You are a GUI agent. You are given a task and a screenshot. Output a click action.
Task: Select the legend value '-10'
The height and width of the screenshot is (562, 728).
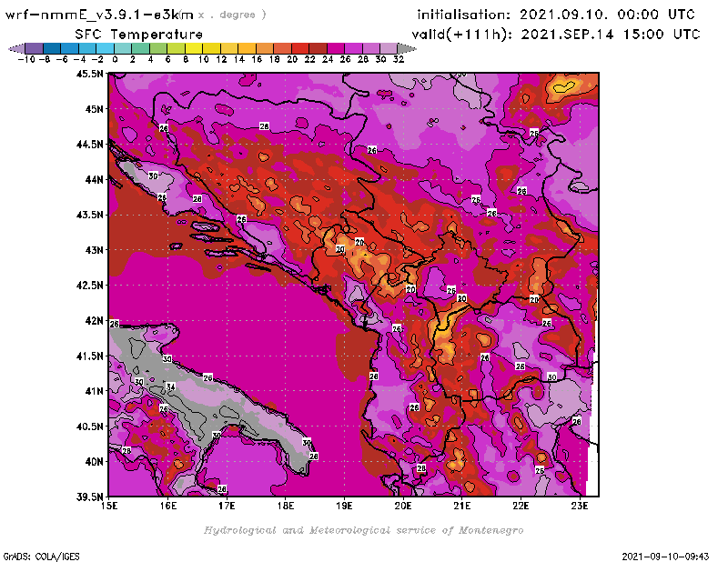click(x=26, y=59)
